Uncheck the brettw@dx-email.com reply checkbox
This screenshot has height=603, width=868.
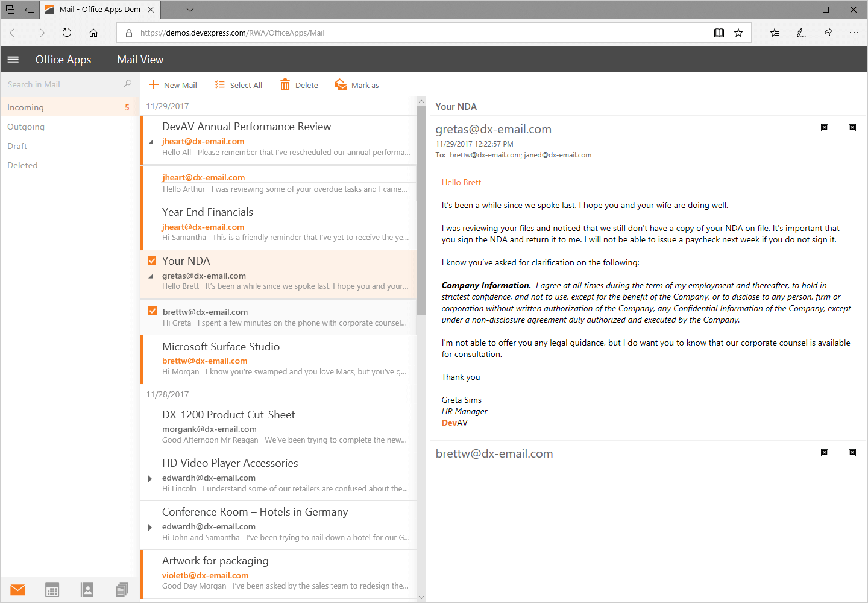click(x=151, y=311)
